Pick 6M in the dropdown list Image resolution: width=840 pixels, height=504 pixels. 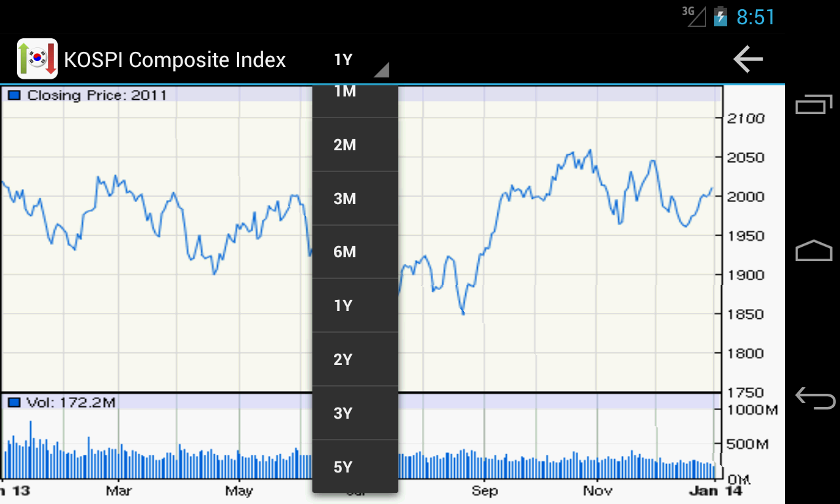pos(355,252)
